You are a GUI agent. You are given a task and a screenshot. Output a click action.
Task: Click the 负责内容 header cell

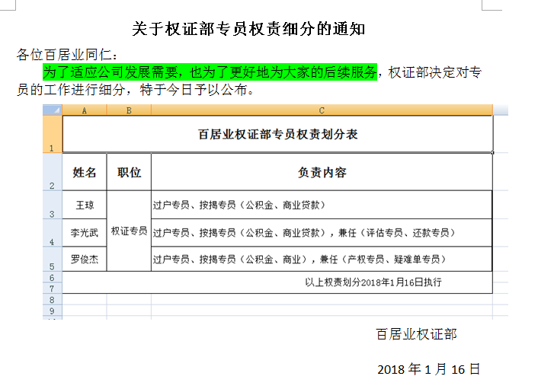[x=322, y=173]
